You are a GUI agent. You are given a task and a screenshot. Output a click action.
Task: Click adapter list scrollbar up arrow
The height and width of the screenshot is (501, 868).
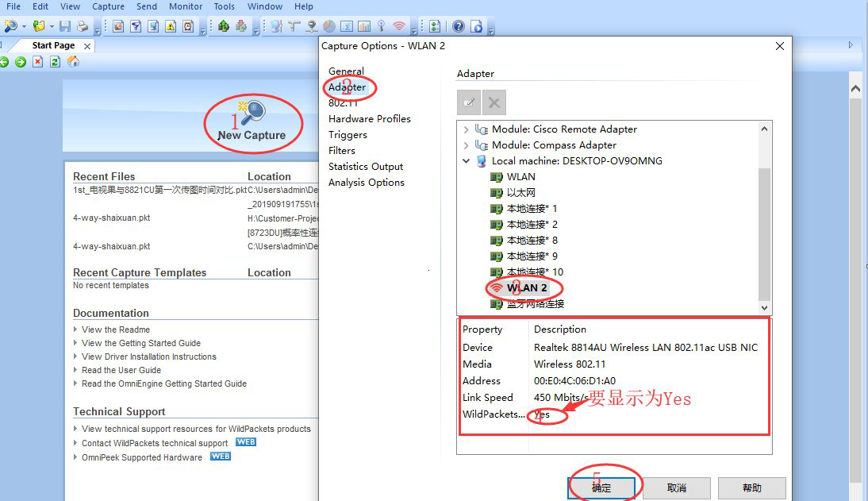pos(765,129)
